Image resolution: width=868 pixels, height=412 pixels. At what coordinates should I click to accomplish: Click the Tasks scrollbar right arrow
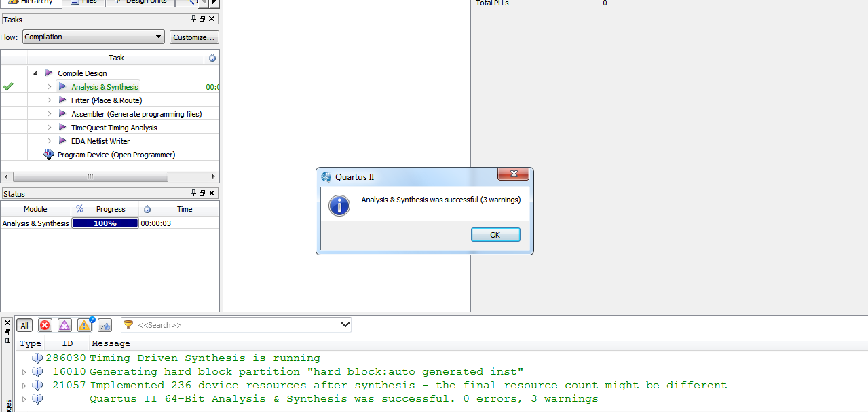[x=214, y=176]
